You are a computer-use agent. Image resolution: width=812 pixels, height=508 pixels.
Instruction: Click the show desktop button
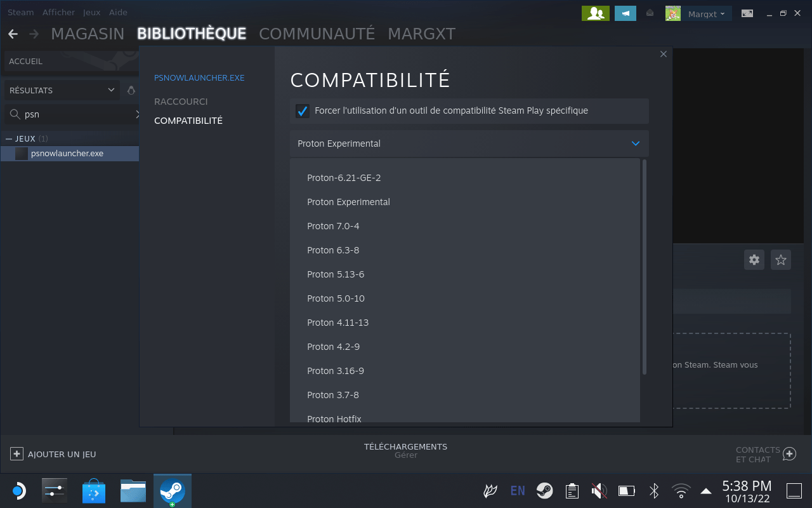coord(794,491)
